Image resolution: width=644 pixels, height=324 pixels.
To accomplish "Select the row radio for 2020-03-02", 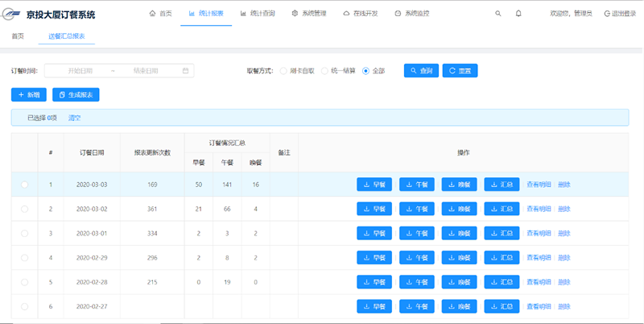I will coord(25,209).
